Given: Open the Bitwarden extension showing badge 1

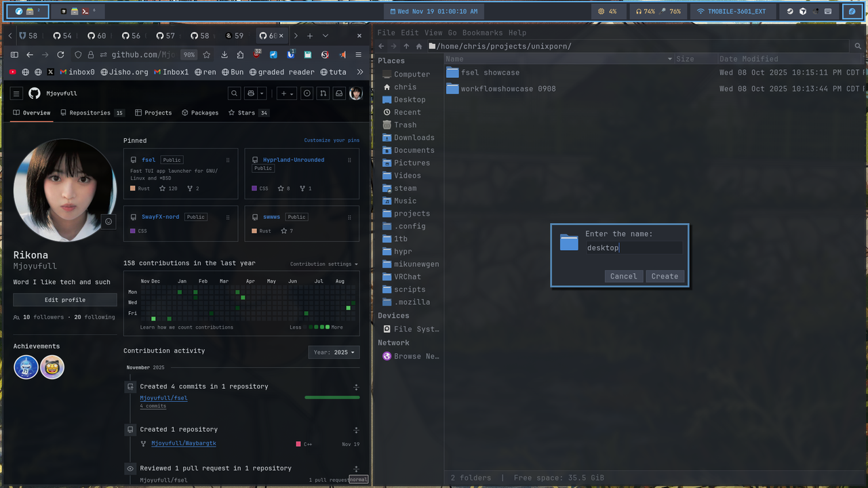Looking at the screenshot, I should pyautogui.click(x=290, y=55).
